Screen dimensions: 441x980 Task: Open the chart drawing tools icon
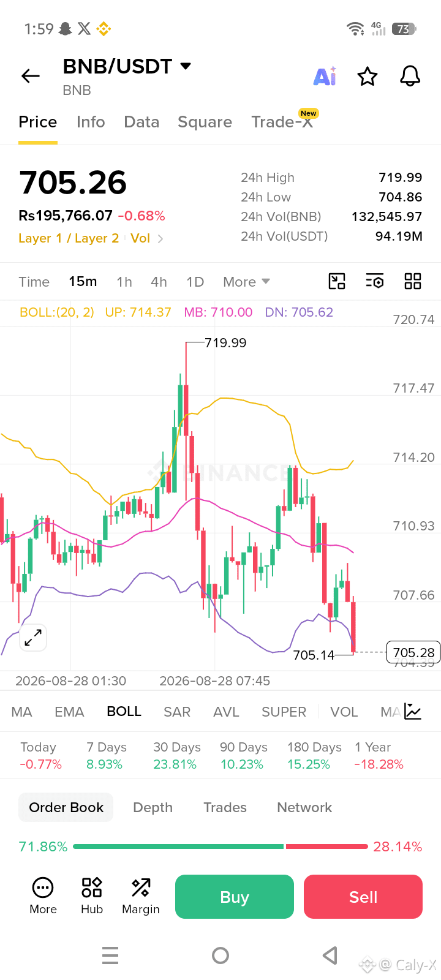coord(337,281)
